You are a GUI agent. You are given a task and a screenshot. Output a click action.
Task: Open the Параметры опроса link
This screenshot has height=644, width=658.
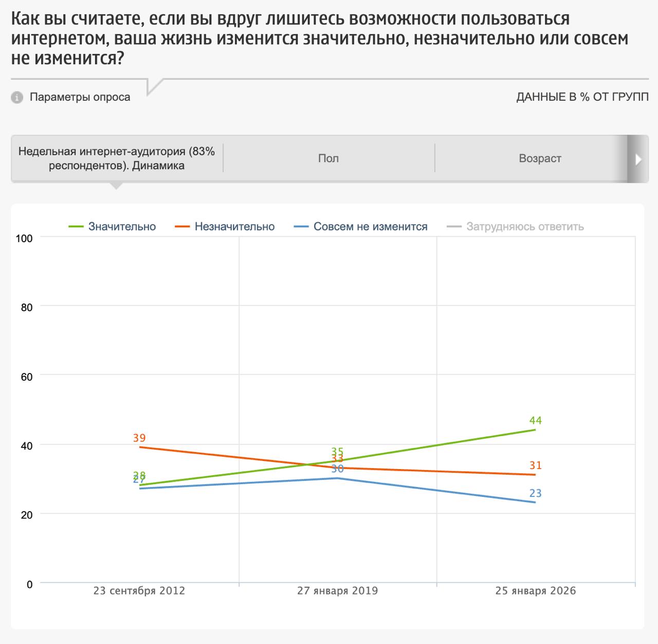[80, 97]
